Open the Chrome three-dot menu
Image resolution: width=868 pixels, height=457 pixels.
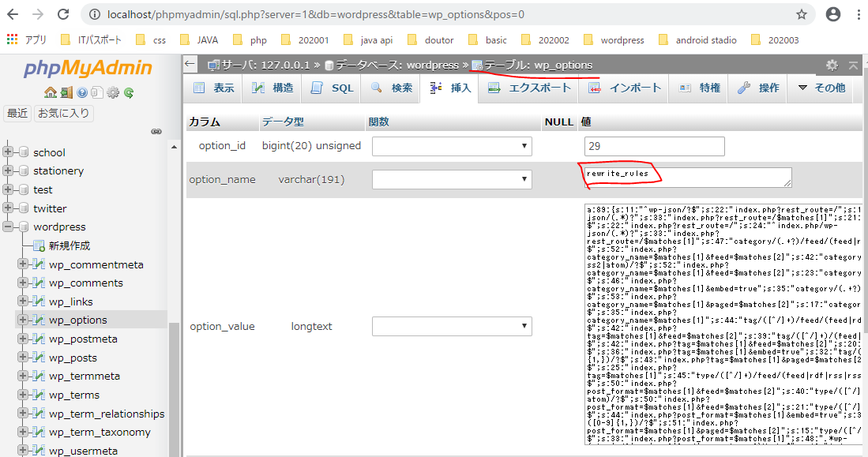(859, 14)
